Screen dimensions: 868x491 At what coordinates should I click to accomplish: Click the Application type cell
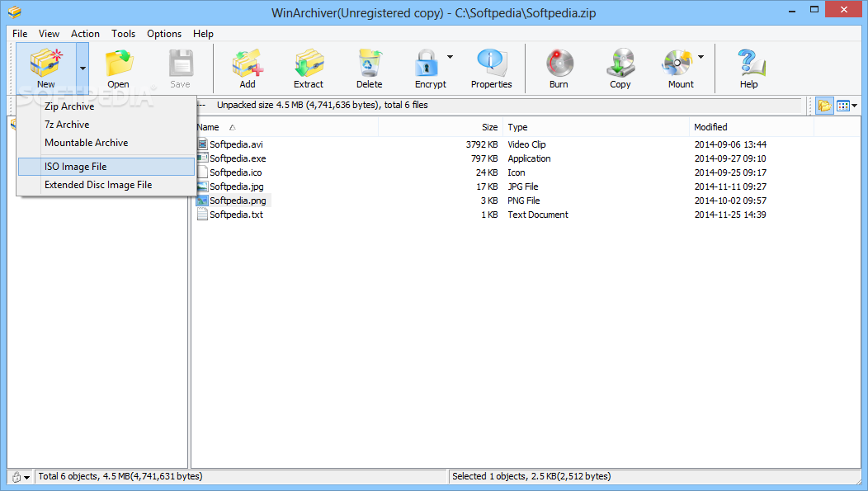[529, 158]
